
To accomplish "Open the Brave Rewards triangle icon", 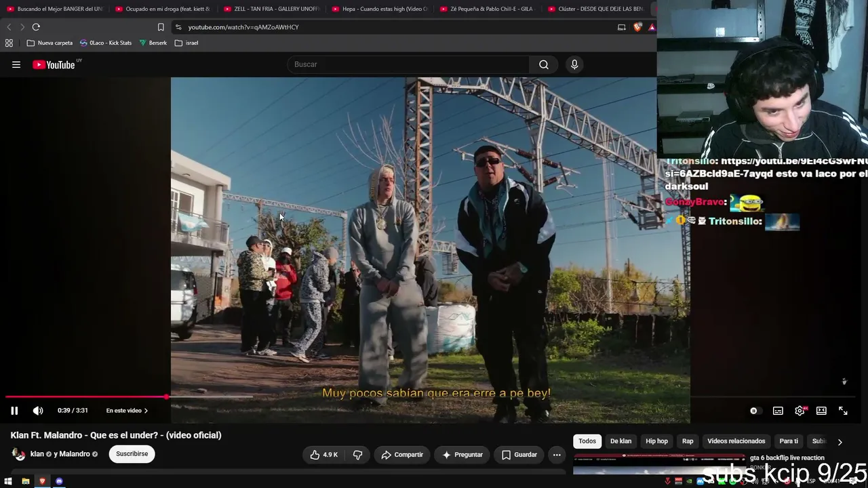I will coord(652,27).
